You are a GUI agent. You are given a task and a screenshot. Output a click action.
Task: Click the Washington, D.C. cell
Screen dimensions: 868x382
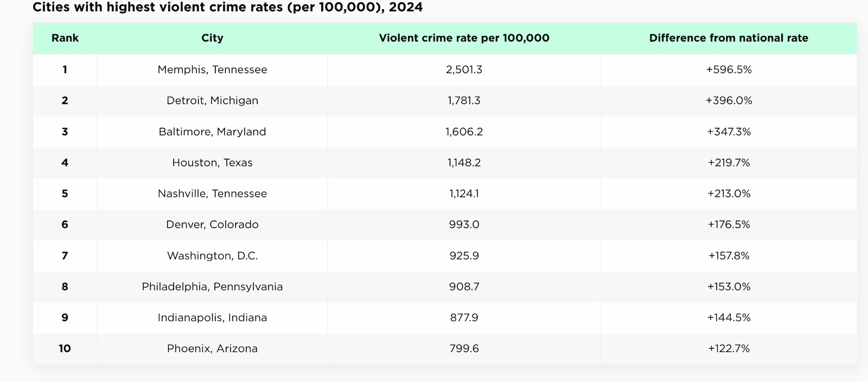[212, 256]
